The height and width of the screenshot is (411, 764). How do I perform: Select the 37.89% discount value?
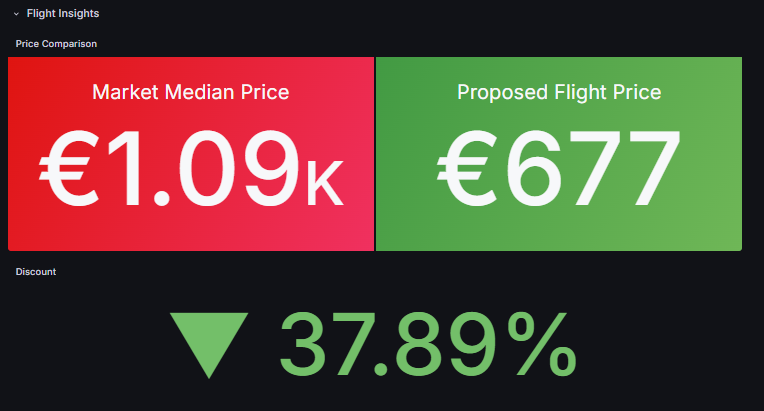pyautogui.click(x=427, y=344)
